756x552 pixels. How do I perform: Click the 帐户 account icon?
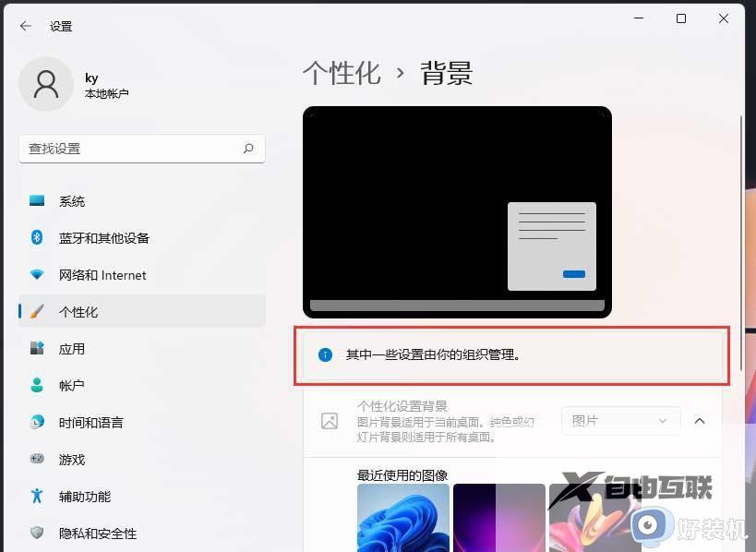point(37,386)
